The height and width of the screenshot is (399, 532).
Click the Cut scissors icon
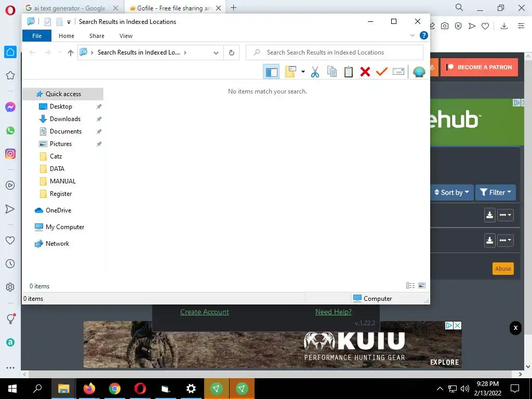[x=315, y=72]
